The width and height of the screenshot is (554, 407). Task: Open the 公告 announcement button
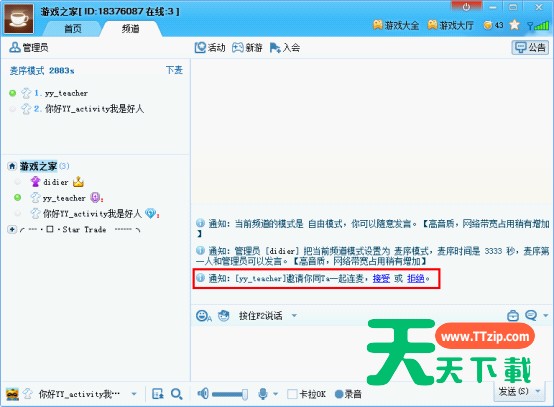pyautogui.click(x=530, y=47)
